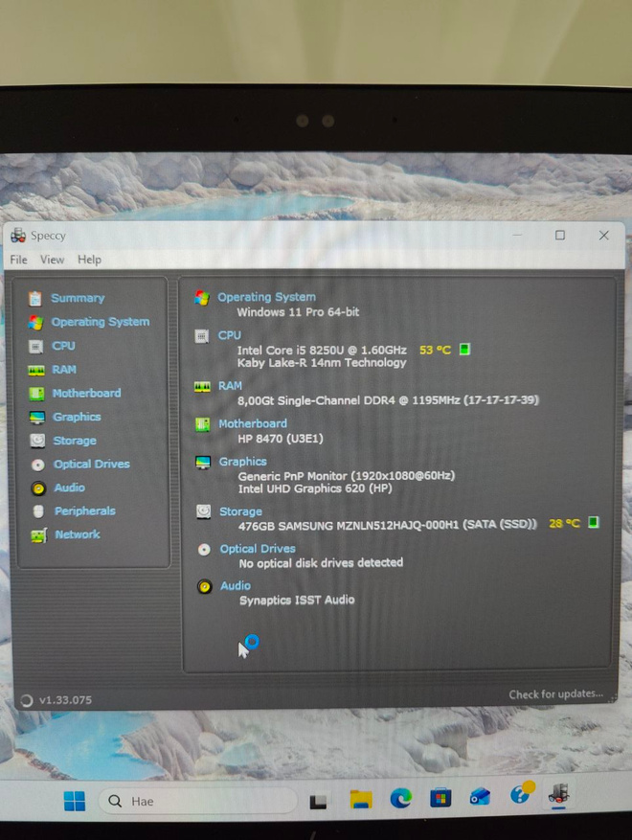Screen dimensions: 632x840
Task: Open the File menu
Action: tap(19, 260)
